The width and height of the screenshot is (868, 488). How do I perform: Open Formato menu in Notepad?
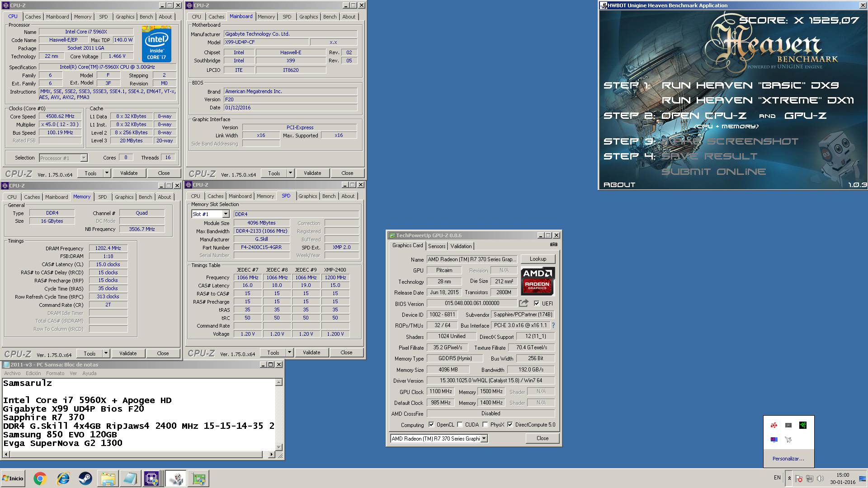pos(55,373)
